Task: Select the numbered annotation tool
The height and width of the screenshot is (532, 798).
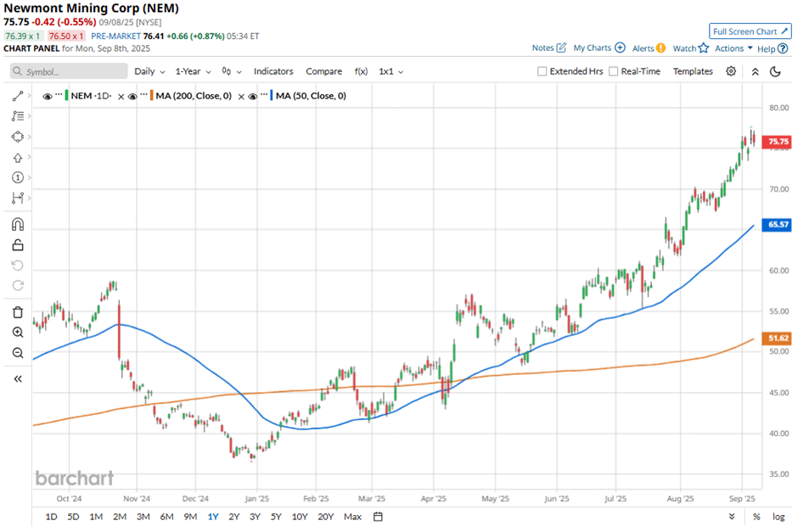Action: [x=18, y=177]
